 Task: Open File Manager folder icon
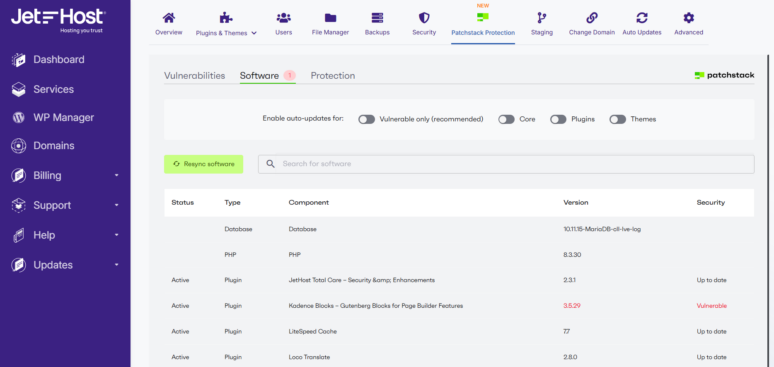coord(330,18)
